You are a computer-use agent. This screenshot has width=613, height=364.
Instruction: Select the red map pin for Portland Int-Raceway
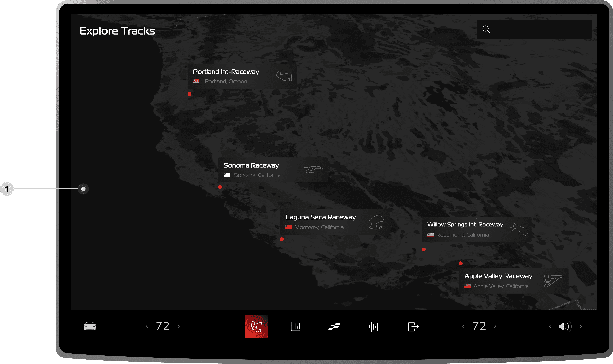(189, 94)
